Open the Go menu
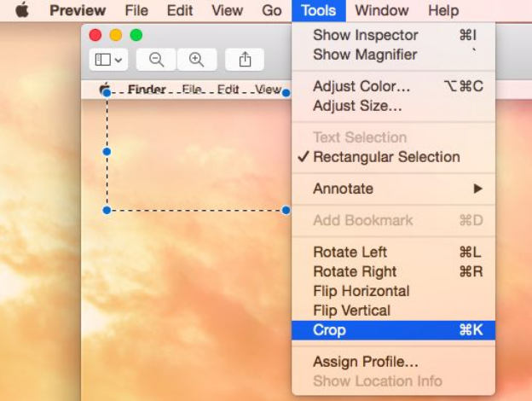The image size is (532, 401). (x=272, y=10)
